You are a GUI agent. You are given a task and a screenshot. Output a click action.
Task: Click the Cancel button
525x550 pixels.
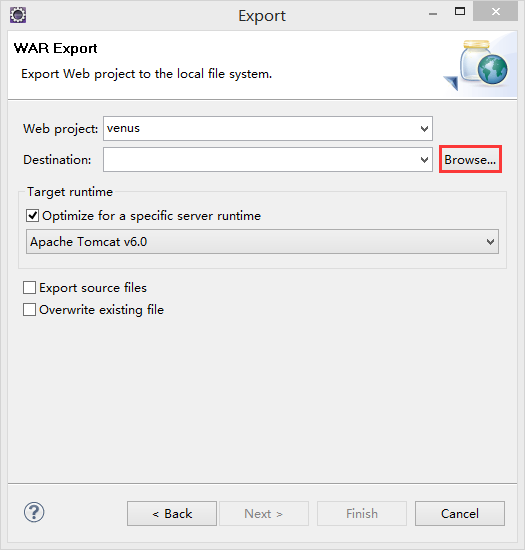tap(460, 514)
